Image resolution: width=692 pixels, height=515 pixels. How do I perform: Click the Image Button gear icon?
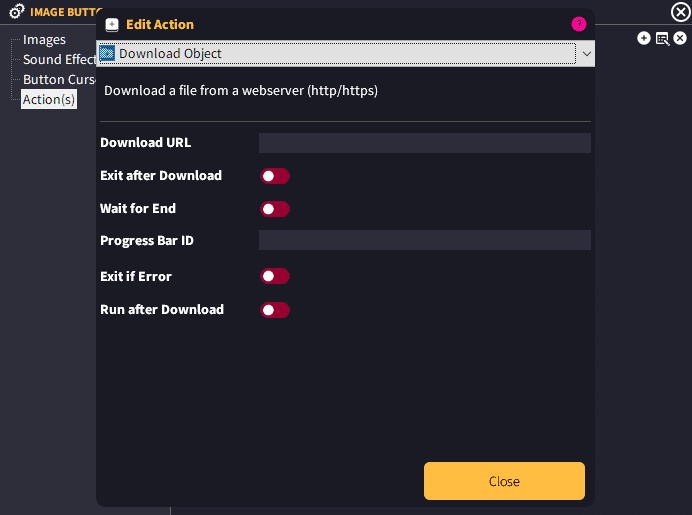click(17, 11)
